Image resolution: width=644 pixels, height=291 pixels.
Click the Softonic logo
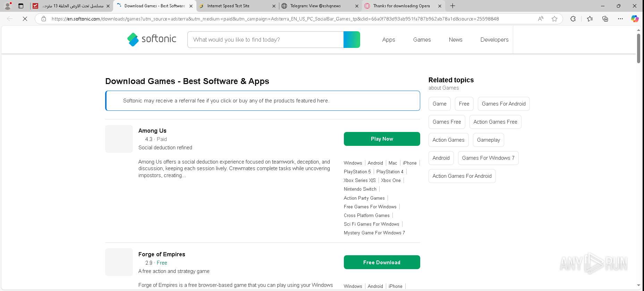(x=152, y=39)
